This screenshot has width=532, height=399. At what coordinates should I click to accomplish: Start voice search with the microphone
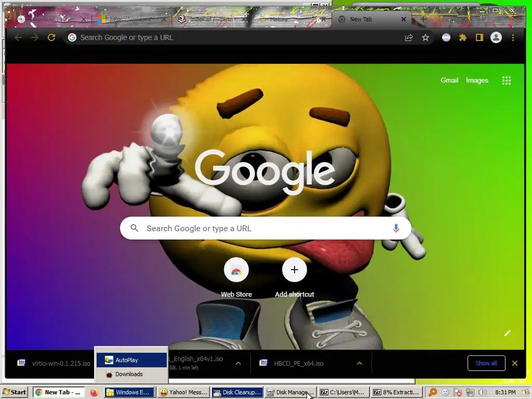tap(395, 229)
